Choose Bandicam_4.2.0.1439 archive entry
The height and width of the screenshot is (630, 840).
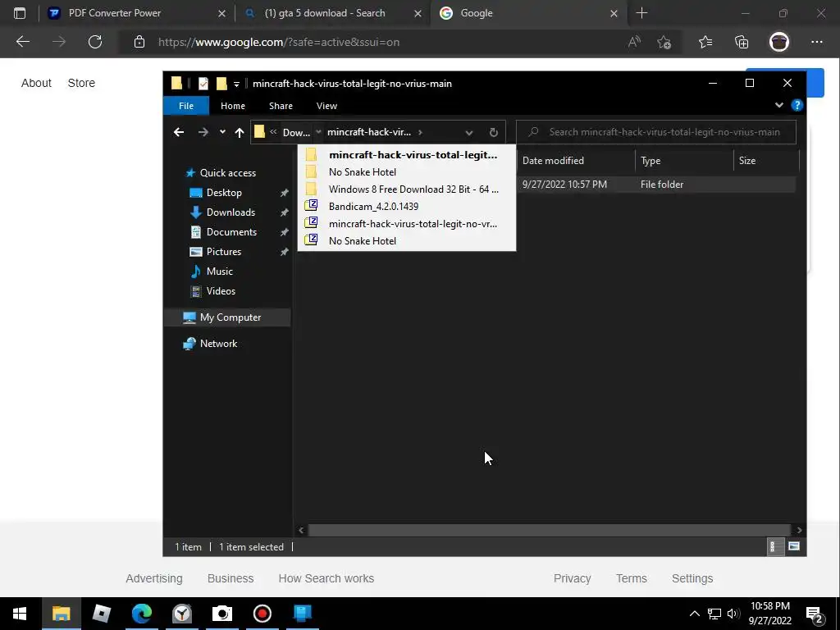click(x=406, y=206)
